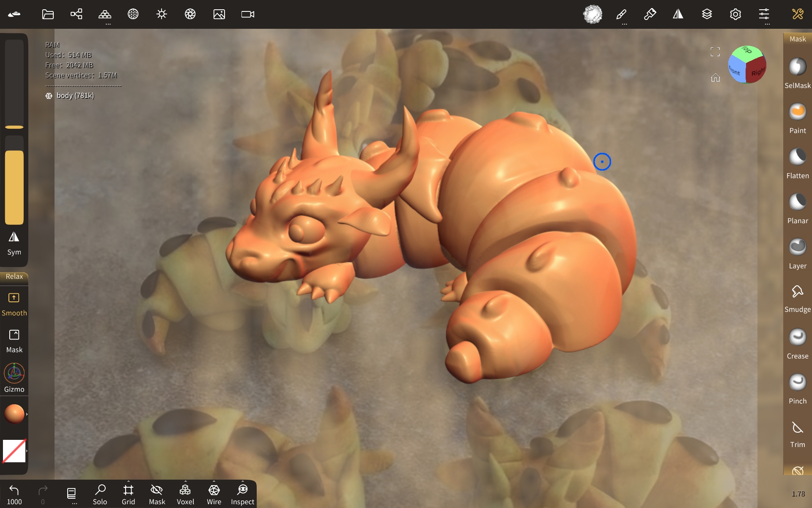This screenshot has height=508, width=812.
Task: Toggle Solo mode in bottom bar
Action: [x=100, y=493]
